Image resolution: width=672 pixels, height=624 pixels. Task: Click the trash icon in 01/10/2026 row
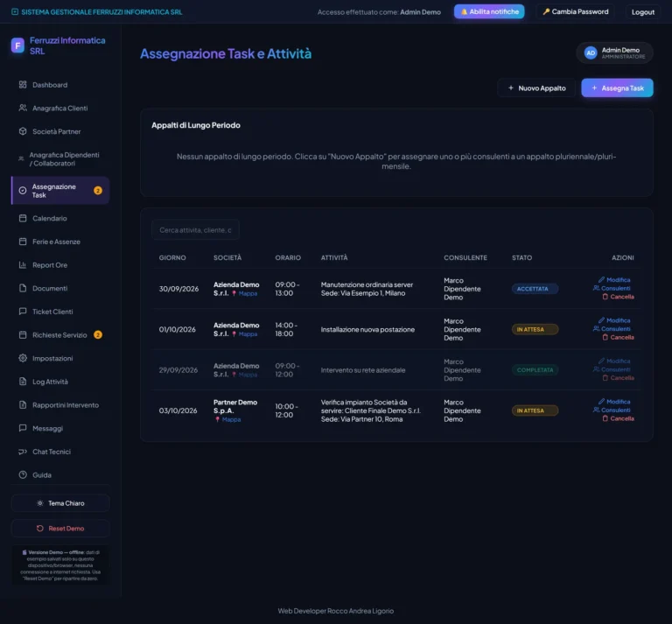605,337
